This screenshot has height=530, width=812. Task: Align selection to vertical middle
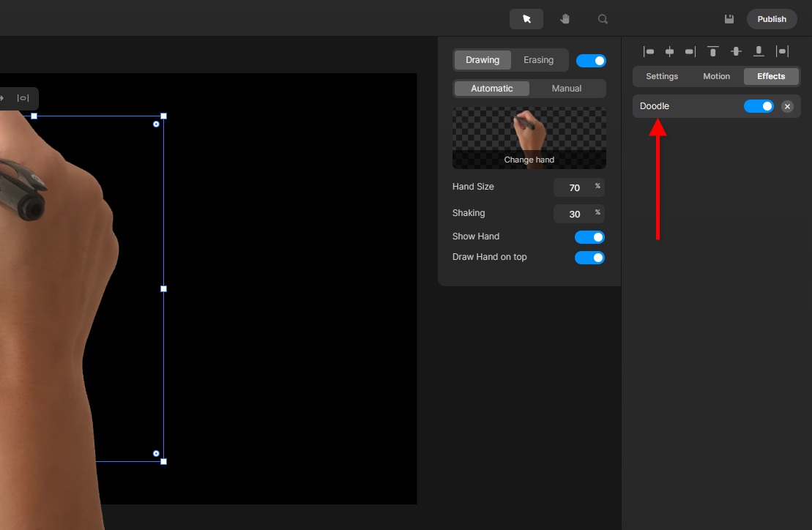click(x=736, y=51)
